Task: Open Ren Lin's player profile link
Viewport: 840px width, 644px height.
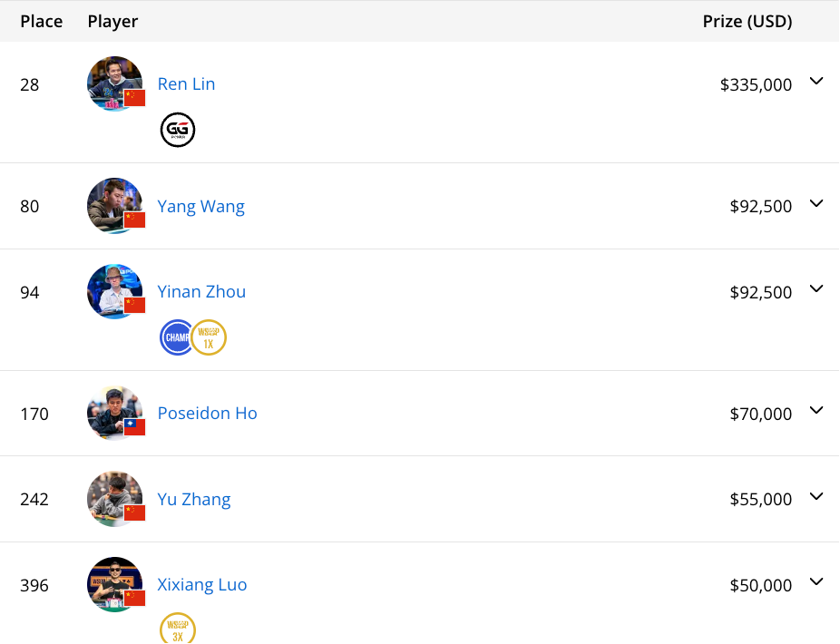Action: click(x=186, y=84)
